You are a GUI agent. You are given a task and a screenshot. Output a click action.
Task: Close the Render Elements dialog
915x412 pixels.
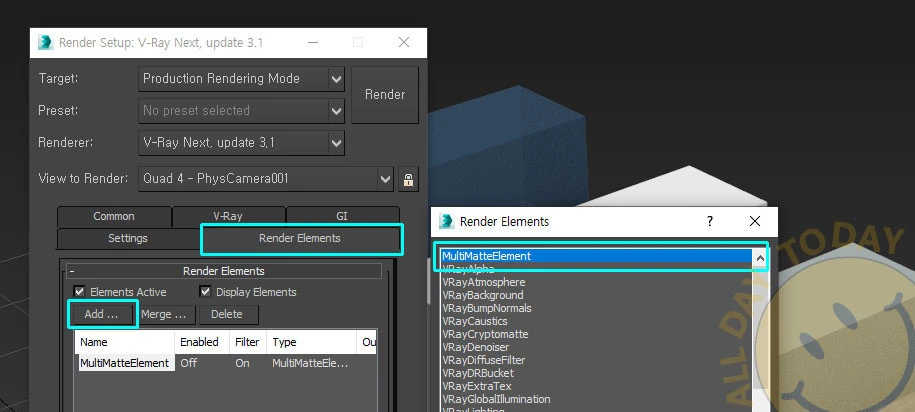click(755, 221)
